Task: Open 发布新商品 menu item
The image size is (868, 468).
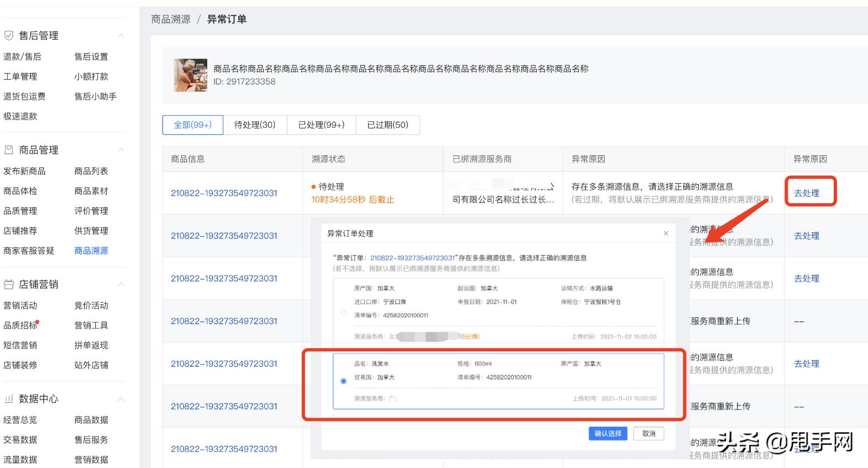Action: coord(24,171)
